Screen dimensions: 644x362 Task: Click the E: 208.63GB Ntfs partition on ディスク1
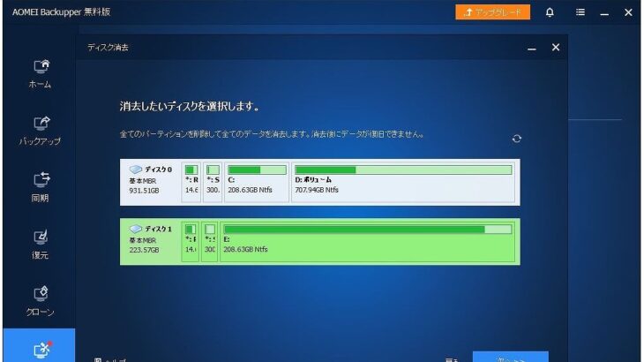(x=367, y=242)
